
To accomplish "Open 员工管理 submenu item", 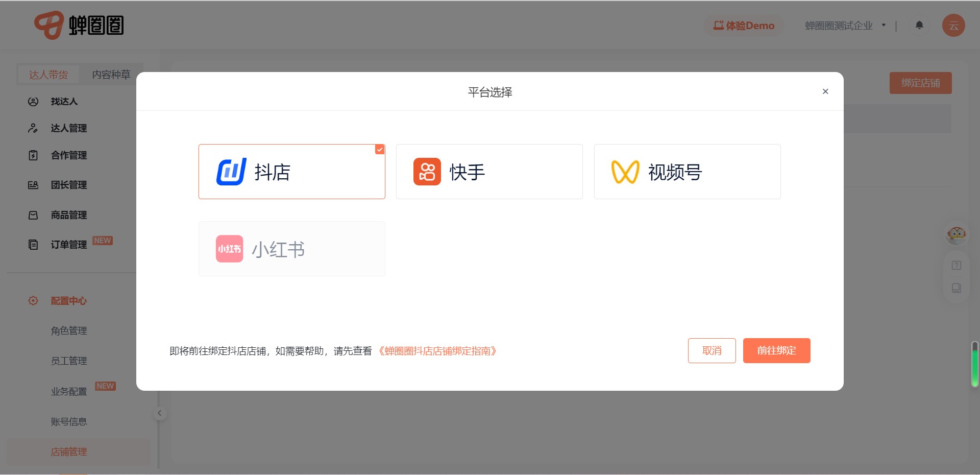I will pos(69,361).
